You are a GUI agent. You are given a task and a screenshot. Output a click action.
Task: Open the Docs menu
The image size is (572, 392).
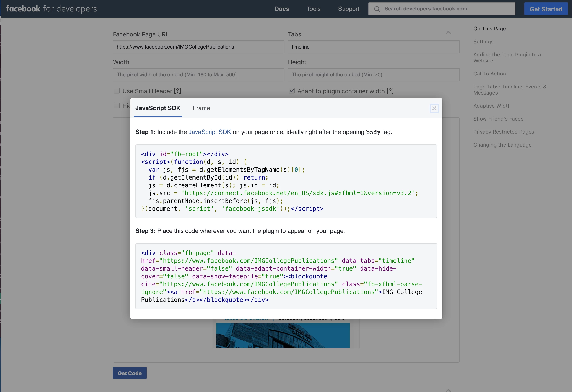tap(282, 9)
